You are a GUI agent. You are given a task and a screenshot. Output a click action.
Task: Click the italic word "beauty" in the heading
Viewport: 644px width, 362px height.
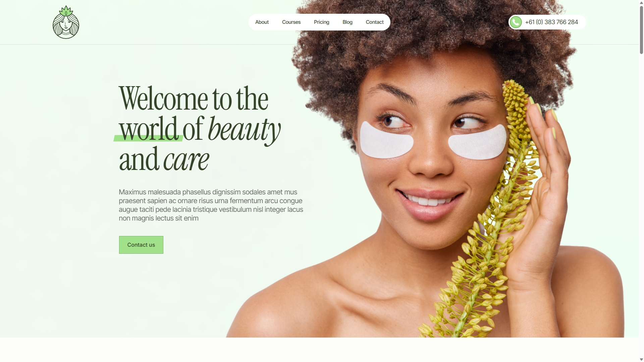244,130
